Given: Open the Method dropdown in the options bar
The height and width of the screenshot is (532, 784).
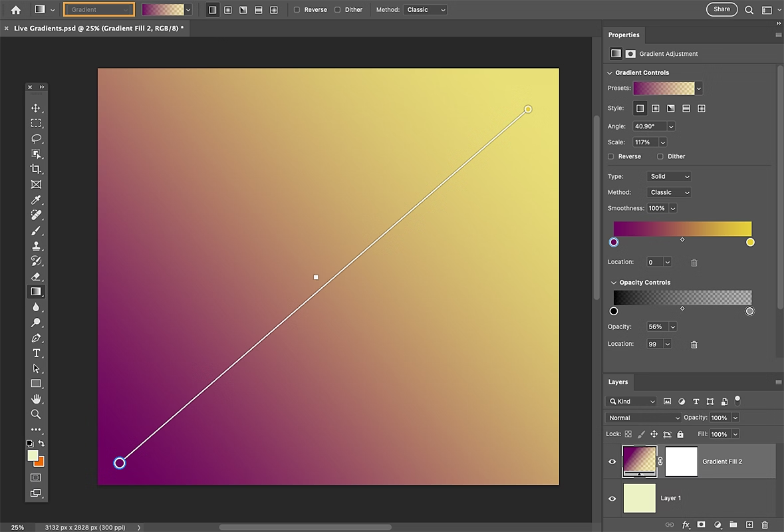Looking at the screenshot, I should coord(426,9).
